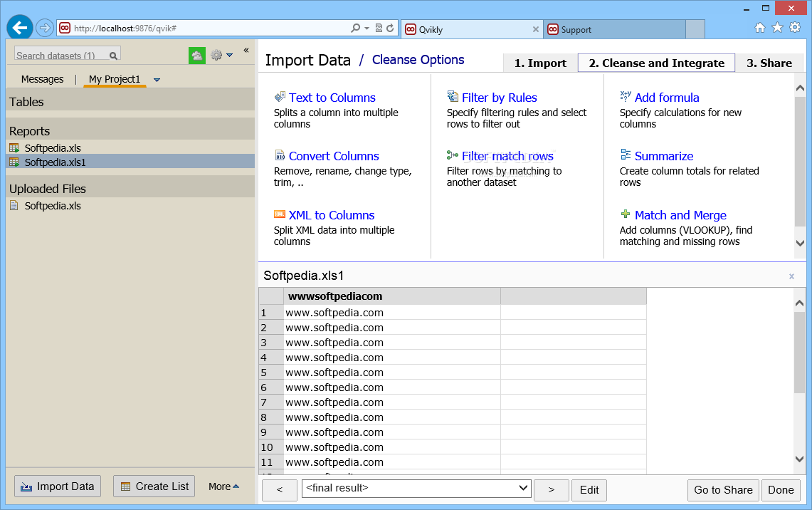Click the Import Data button
This screenshot has height=510, width=812.
58,486
